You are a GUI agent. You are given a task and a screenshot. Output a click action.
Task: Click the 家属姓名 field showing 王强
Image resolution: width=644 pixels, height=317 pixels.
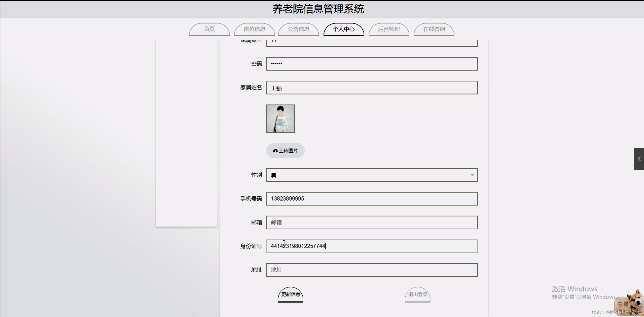pos(372,88)
